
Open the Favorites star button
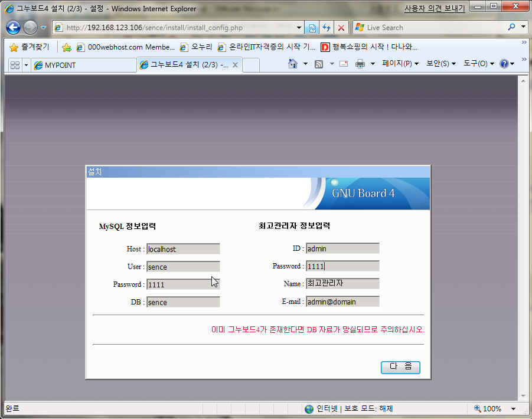[29, 47]
